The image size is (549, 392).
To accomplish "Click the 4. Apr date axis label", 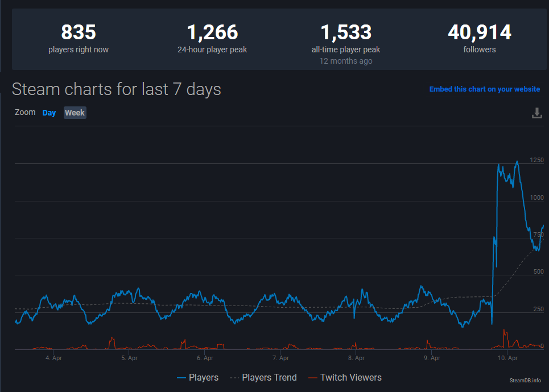I will 53,358.
